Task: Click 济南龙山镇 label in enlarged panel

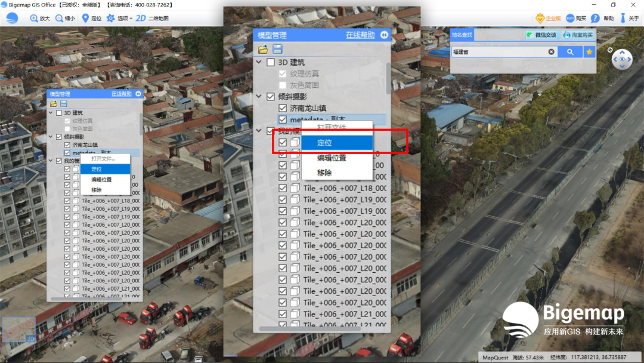Action: (308, 108)
